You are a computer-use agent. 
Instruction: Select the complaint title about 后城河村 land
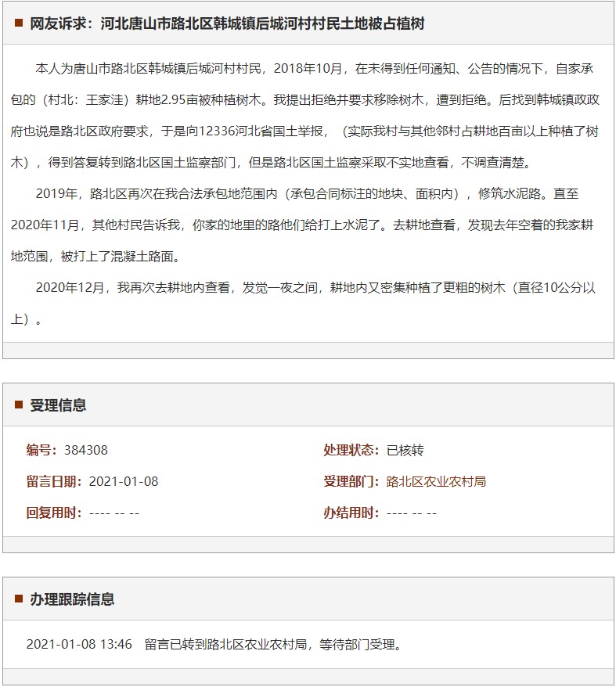[227, 23]
